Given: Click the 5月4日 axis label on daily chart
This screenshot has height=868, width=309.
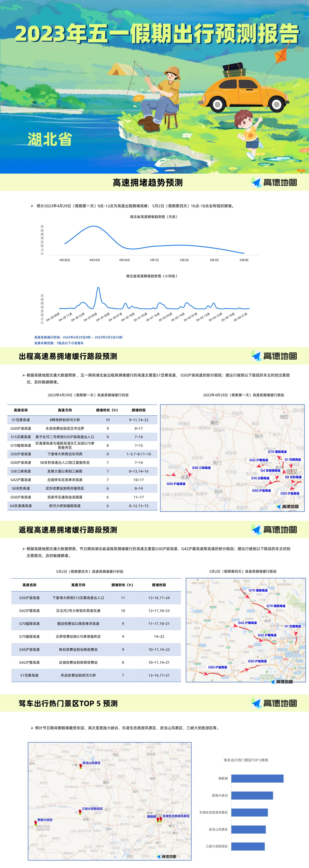Looking at the screenshot, I should (244, 260).
